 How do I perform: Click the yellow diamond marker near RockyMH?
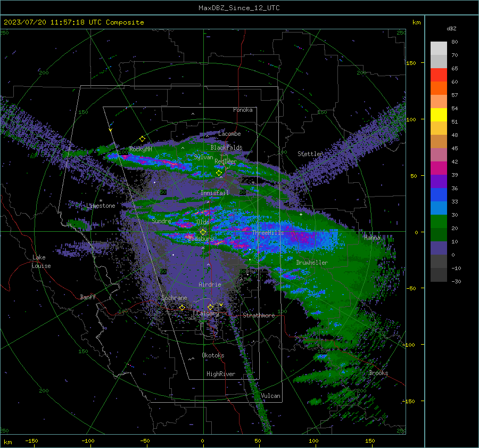(x=142, y=139)
